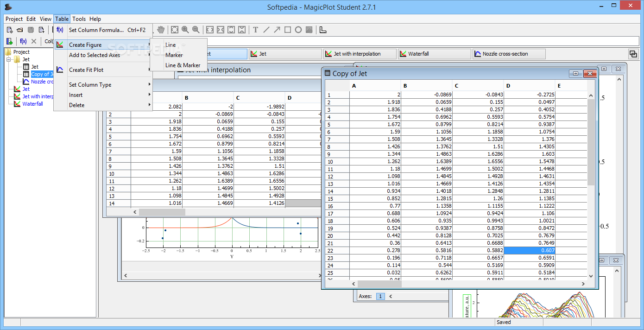This screenshot has height=330, width=644.
Task: Select the Rectangle drawing tool
Action: coord(288,30)
